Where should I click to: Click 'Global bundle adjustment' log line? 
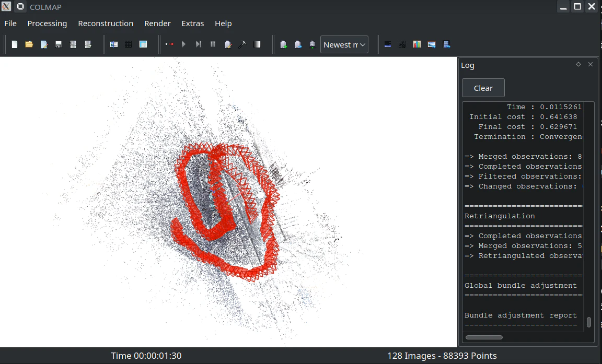pyautogui.click(x=520, y=285)
